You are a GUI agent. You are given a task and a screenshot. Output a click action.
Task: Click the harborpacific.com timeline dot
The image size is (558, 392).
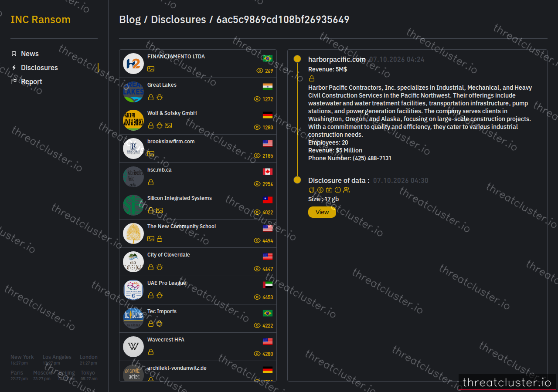pos(297,59)
